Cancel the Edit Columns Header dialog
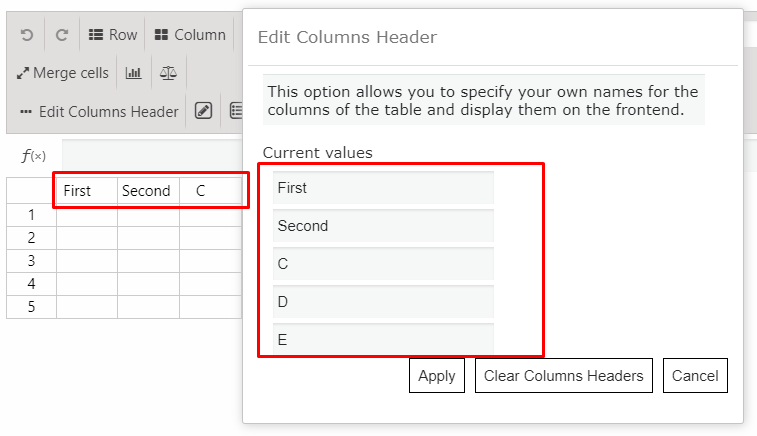 coord(695,376)
